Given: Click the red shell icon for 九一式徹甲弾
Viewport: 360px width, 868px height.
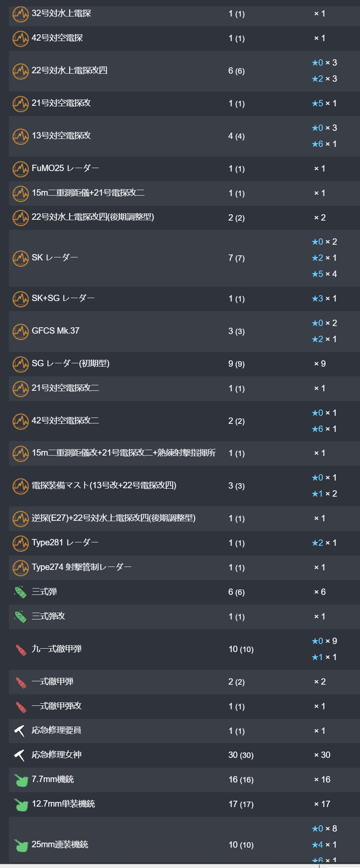Looking at the screenshot, I should [21, 649].
